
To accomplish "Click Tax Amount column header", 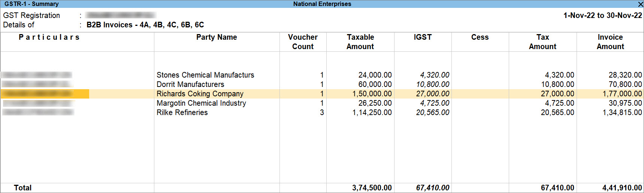I will (542, 42).
